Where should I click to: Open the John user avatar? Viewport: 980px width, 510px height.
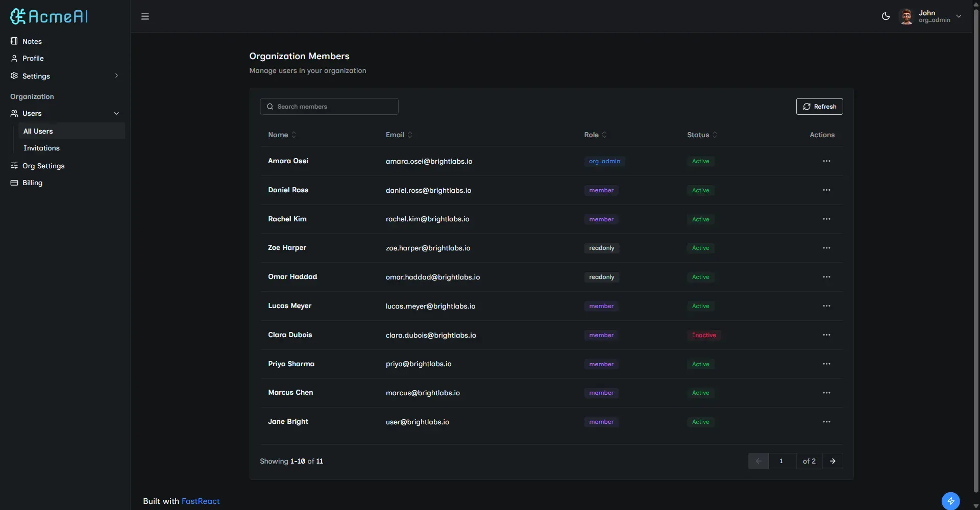906,16
